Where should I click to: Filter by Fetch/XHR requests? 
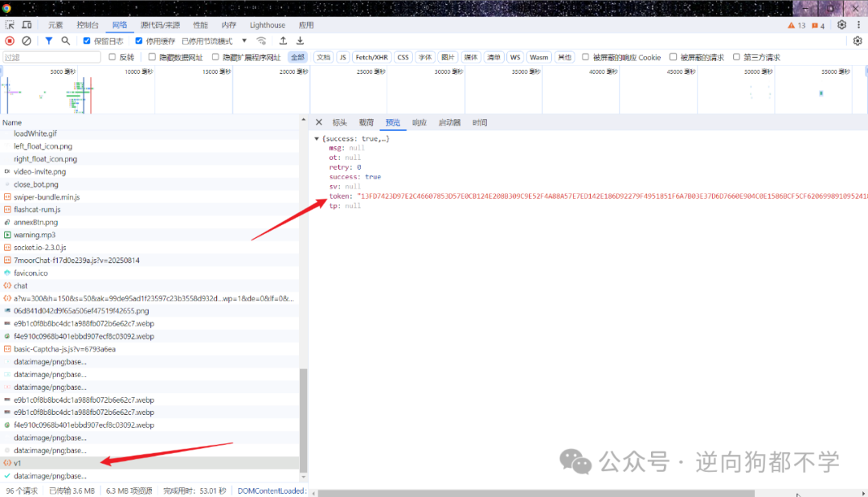coord(371,57)
